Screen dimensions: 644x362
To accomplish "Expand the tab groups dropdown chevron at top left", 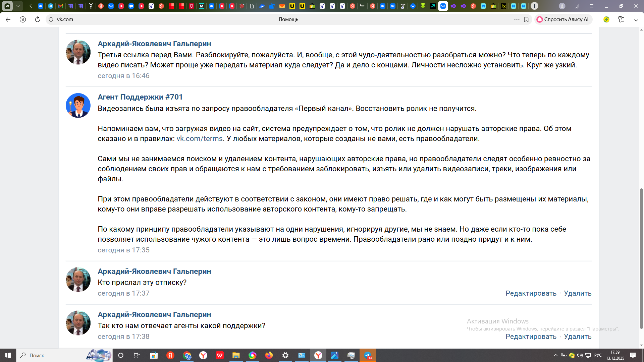I will (x=18, y=6).
